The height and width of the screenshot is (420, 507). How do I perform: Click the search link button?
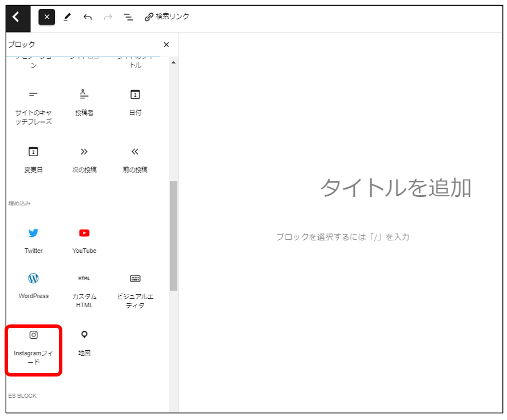point(167,17)
